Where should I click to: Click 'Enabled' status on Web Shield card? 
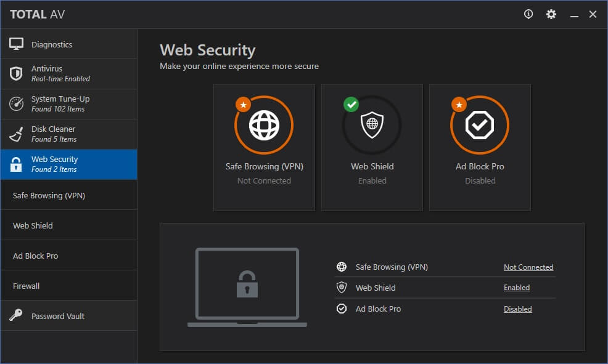coord(372,181)
